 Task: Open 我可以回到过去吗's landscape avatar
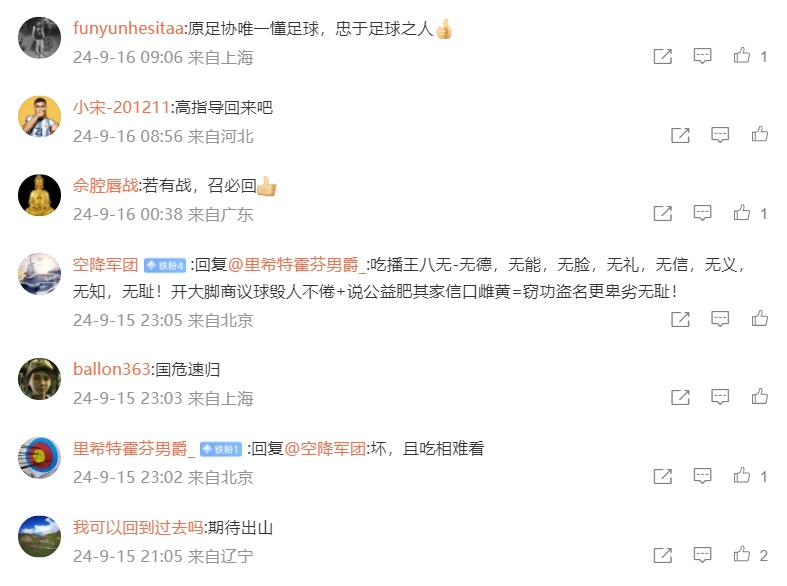[39, 536]
